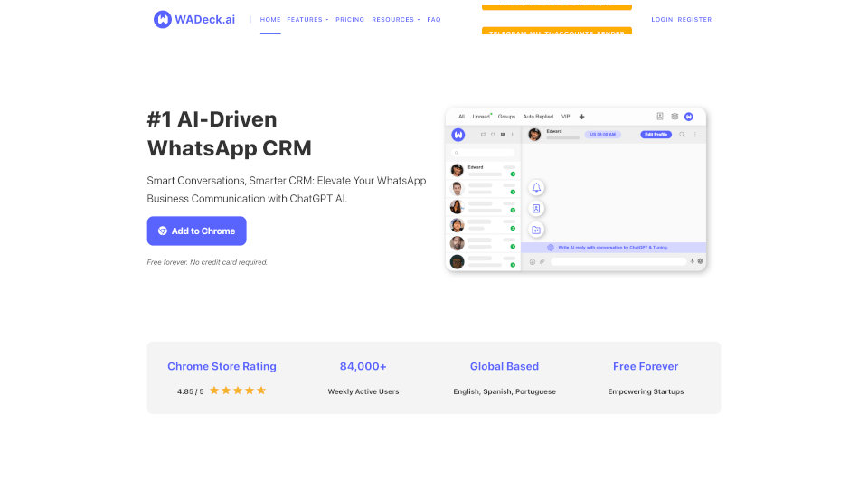
Task: Click the round W logo beside the layers icon
Action: pos(689,117)
